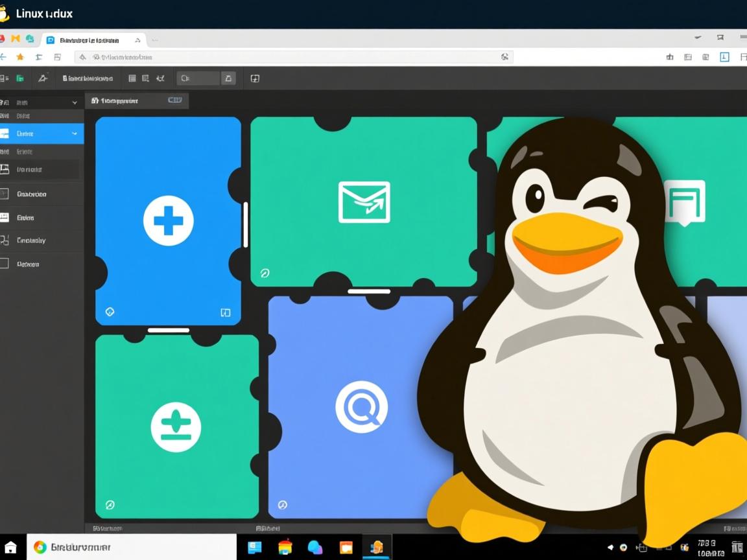Open the list view icon in the toolbar

point(133,78)
